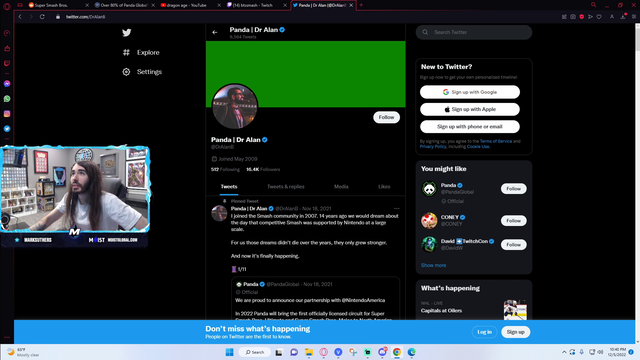Click the Search Twitter field
The image size is (640, 360).
click(x=474, y=32)
